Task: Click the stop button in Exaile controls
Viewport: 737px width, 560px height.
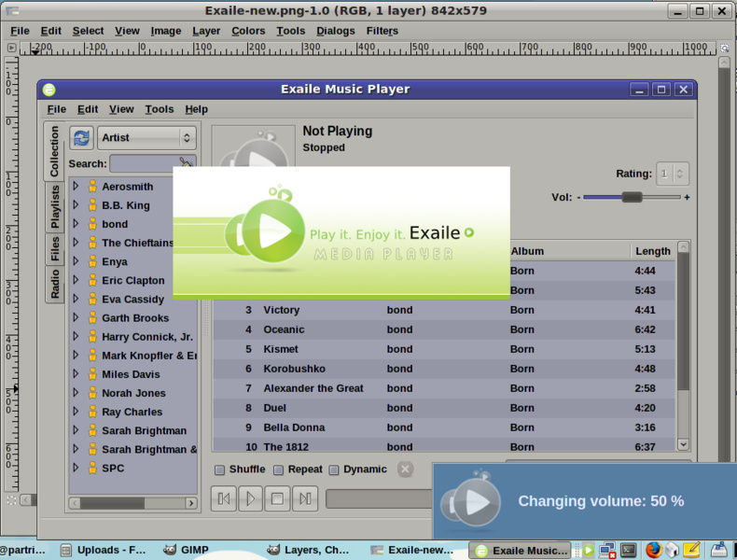Action: pyautogui.click(x=277, y=498)
